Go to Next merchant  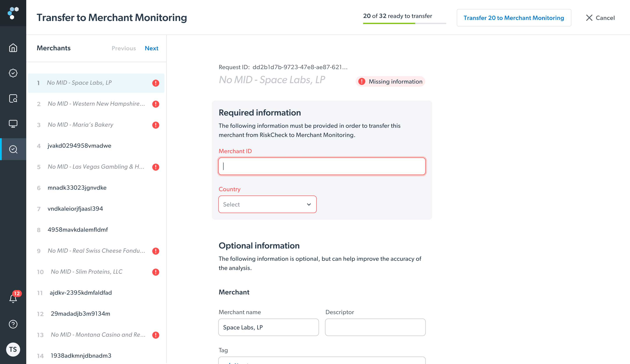click(x=151, y=48)
